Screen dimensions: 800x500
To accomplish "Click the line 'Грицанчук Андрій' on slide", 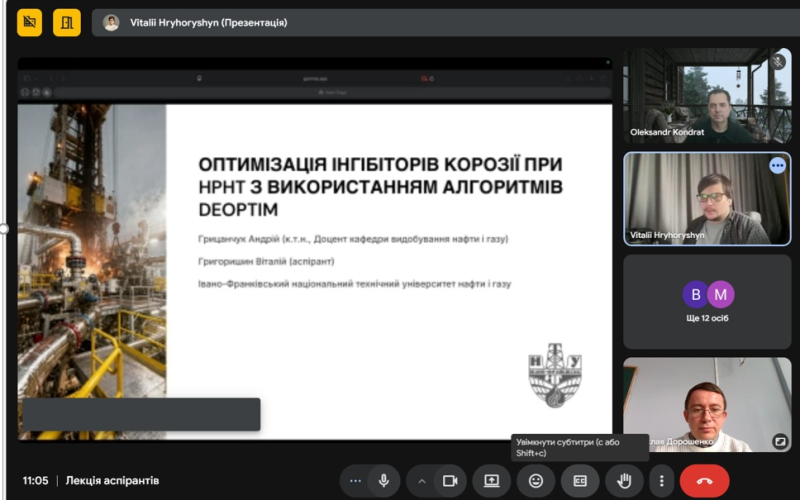I will pos(353,239).
